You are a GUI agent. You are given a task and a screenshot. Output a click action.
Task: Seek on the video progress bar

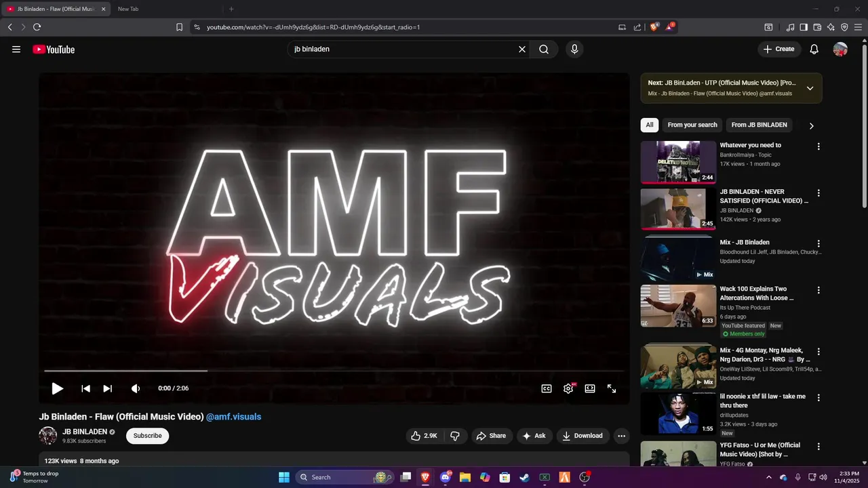[x=334, y=371]
